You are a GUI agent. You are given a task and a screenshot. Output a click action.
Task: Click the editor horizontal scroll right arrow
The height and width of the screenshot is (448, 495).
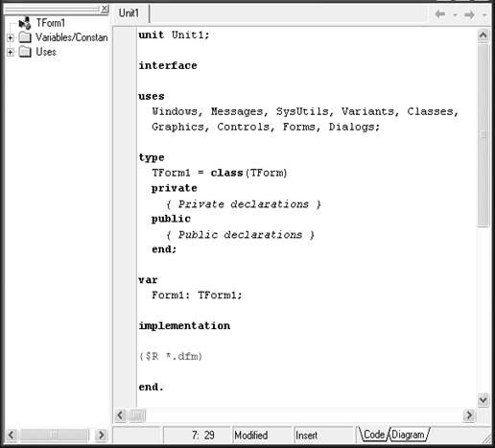tap(469, 415)
